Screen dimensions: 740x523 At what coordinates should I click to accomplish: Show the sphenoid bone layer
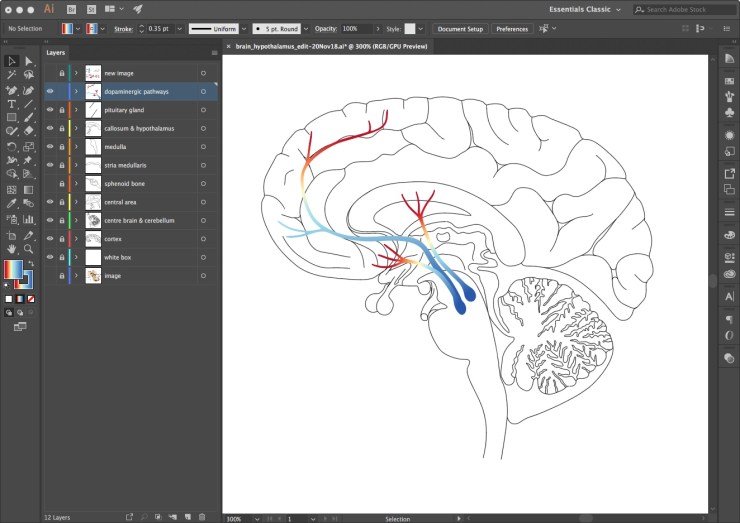(50, 183)
